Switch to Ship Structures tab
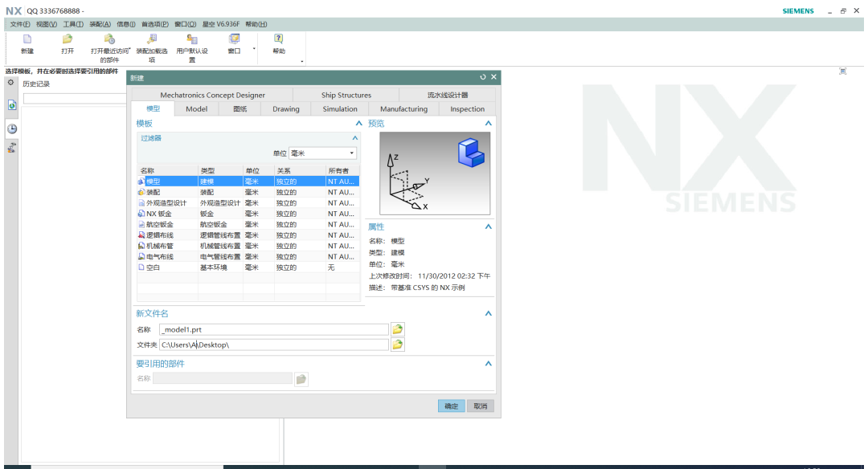 pos(346,95)
